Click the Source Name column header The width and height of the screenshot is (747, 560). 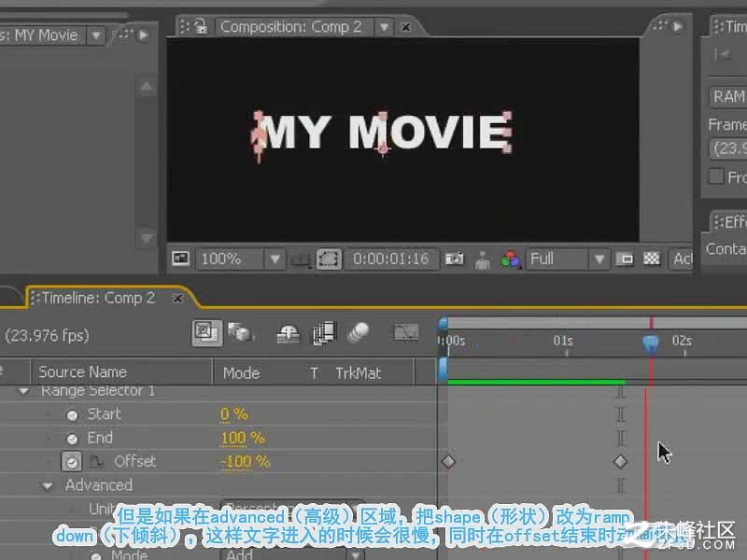click(82, 371)
